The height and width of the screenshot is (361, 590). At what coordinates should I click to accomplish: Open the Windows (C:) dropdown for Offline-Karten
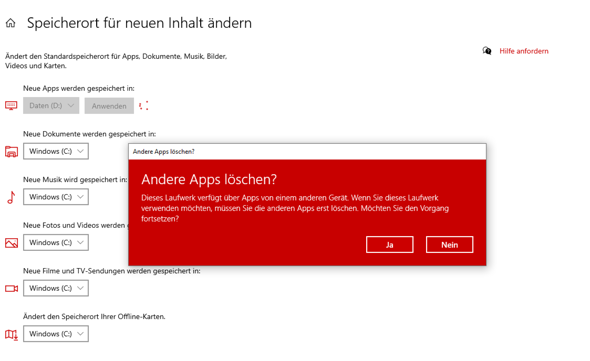[x=56, y=334]
